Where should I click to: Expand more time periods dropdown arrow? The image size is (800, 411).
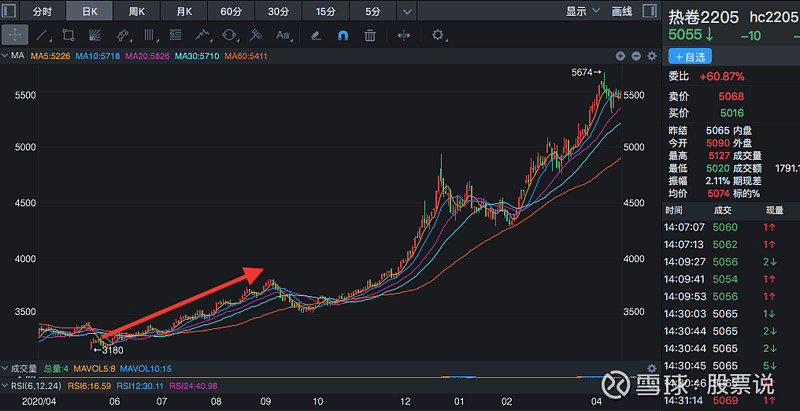click(407, 11)
